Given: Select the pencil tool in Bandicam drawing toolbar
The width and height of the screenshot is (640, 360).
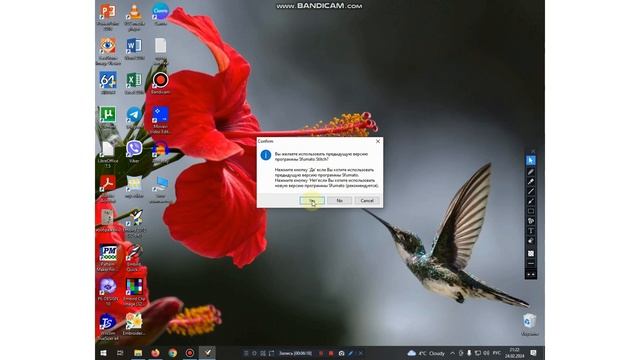Looking at the screenshot, I should tap(531, 172).
